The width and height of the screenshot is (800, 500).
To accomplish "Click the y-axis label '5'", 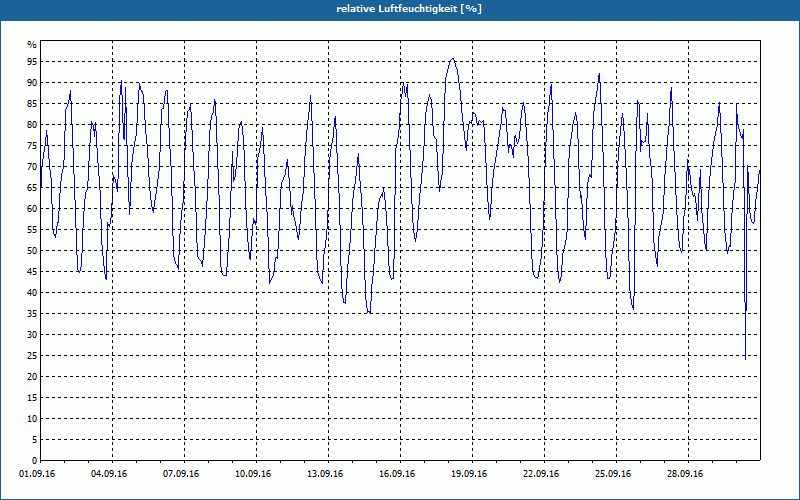I will point(35,440).
